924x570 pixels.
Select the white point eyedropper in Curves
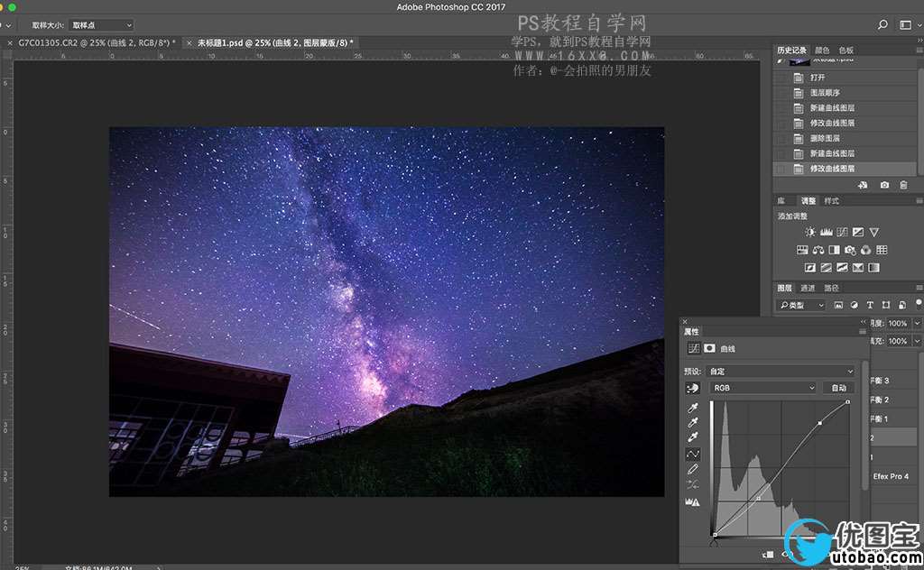(693, 437)
